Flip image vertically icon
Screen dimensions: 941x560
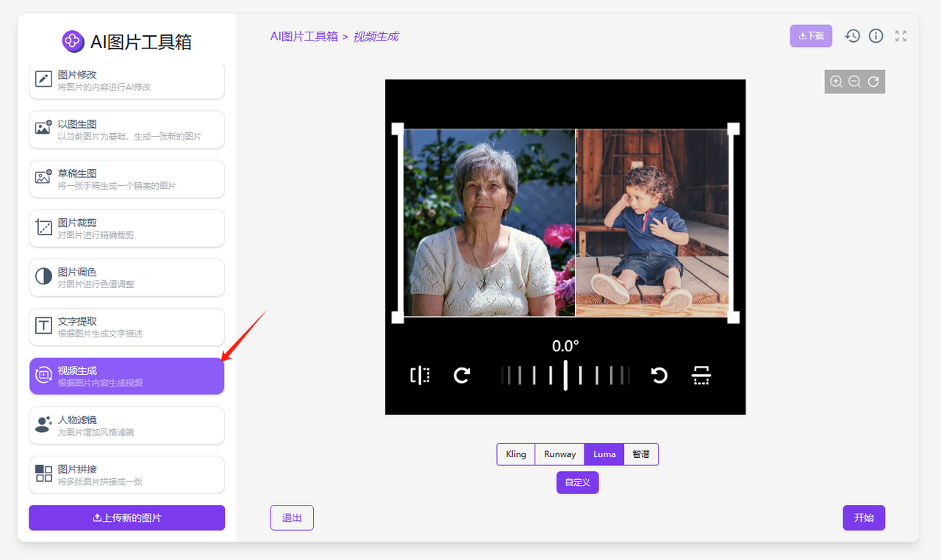point(701,376)
